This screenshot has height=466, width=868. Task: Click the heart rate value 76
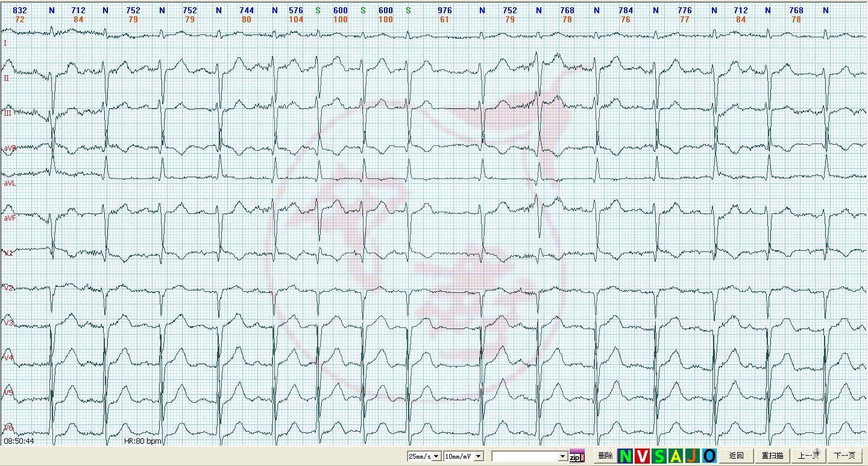click(x=626, y=19)
